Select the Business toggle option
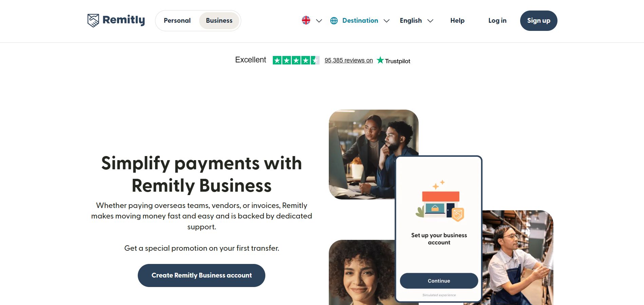This screenshot has width=644, height=305. pos(219,21)
